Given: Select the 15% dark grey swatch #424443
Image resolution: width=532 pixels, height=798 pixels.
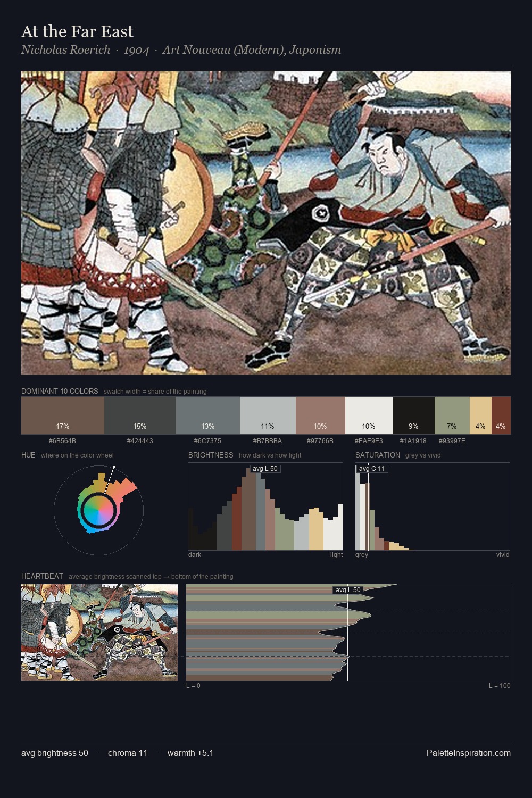Looking at the screenshot, I should click(140, 415).
